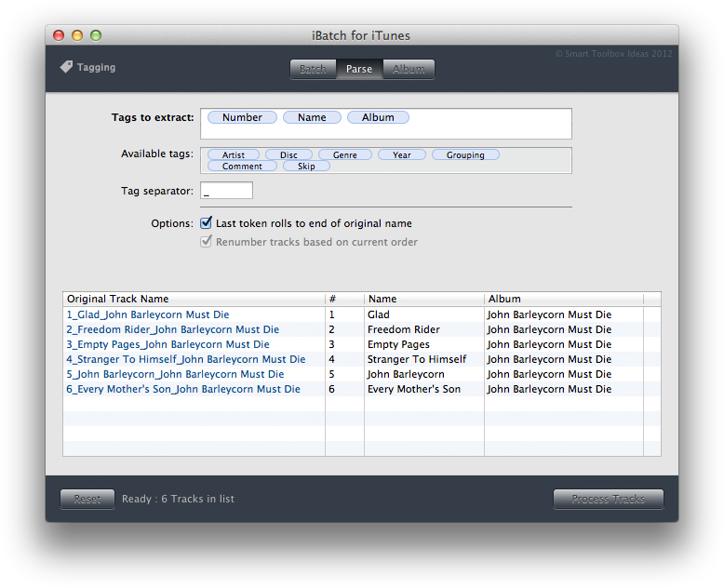724x588 pixels.
Task: Close the iBatch for iTunes window
Action: click(59, 35)
